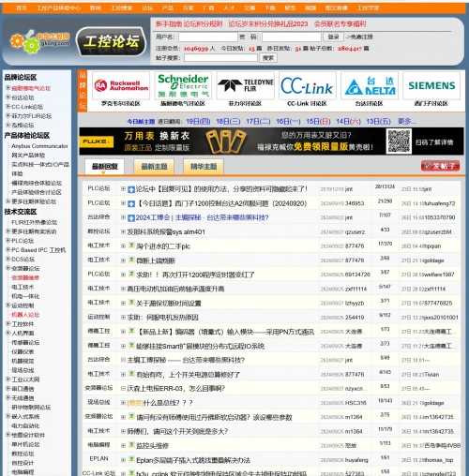Open the Siemens forum logo
The width and height of the screenshot is (469, 476).
[431, 85]
